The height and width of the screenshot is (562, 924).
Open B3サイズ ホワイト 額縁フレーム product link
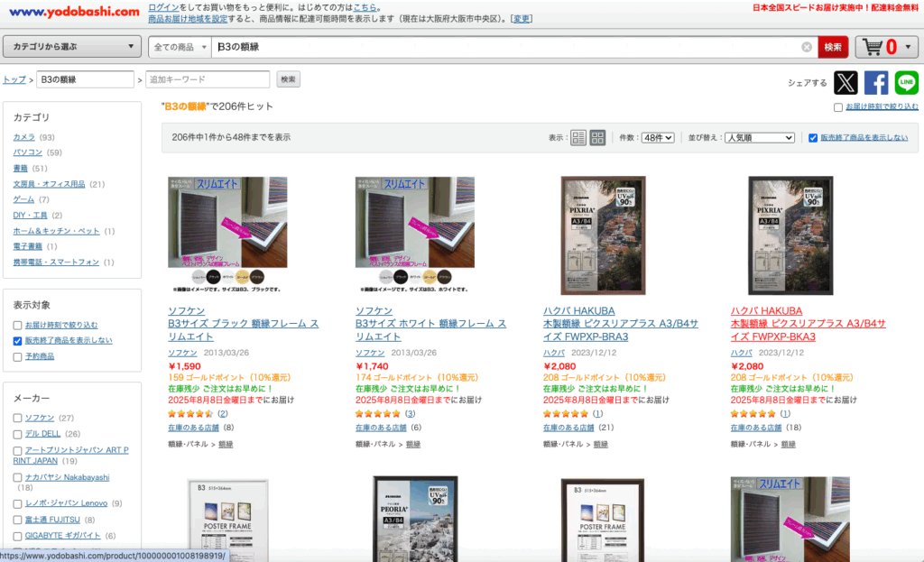(430, 330)
